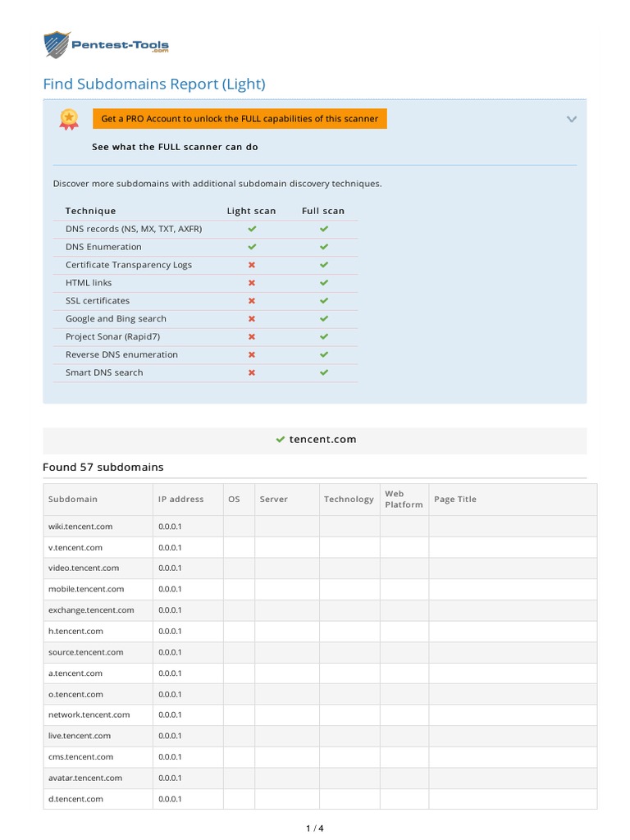
Task: Click IP 0.0.0.1 in d.tencent.com row
Action: coord(170,799)
